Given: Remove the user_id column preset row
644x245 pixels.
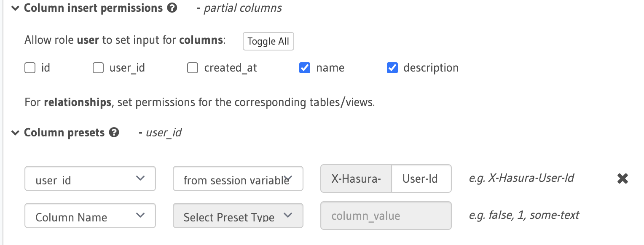Looking at the screenshot, I should (x=623, y=178).
